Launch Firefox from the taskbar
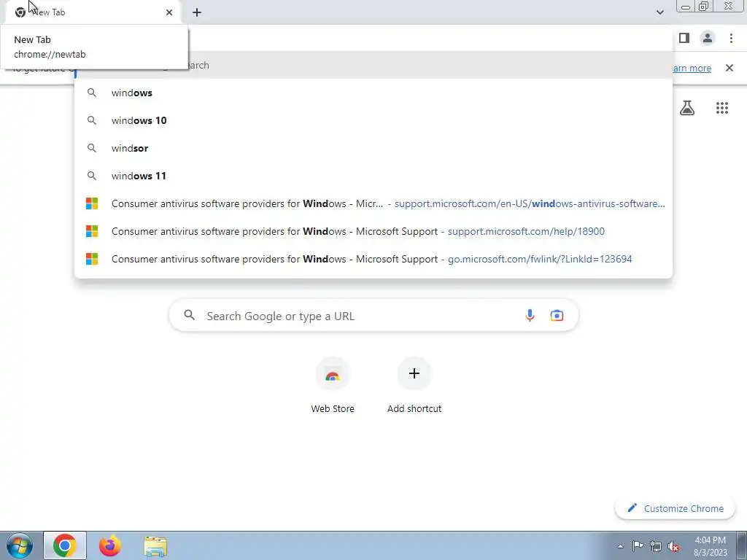747x560 pixels. coord(110,545)
